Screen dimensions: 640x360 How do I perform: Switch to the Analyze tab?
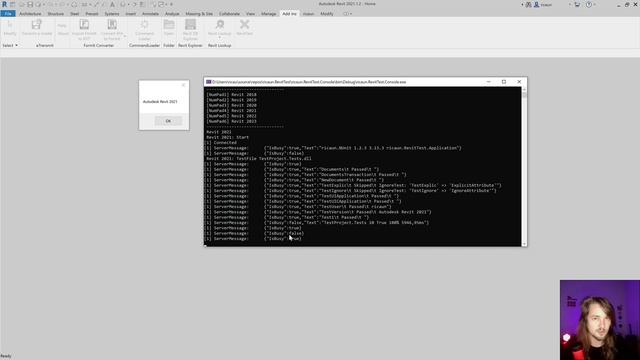coord(172,14)
